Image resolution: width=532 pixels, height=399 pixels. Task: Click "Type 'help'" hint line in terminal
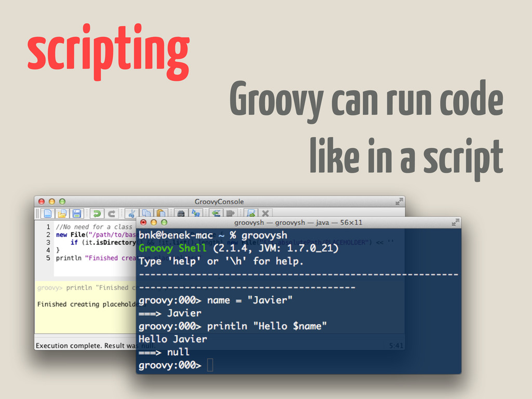(221, 261)
